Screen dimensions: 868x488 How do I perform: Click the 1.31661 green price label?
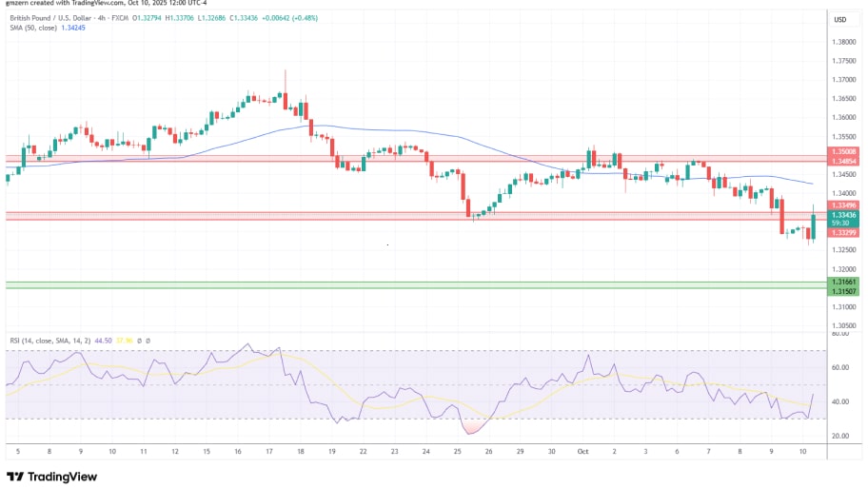[843, 282]
